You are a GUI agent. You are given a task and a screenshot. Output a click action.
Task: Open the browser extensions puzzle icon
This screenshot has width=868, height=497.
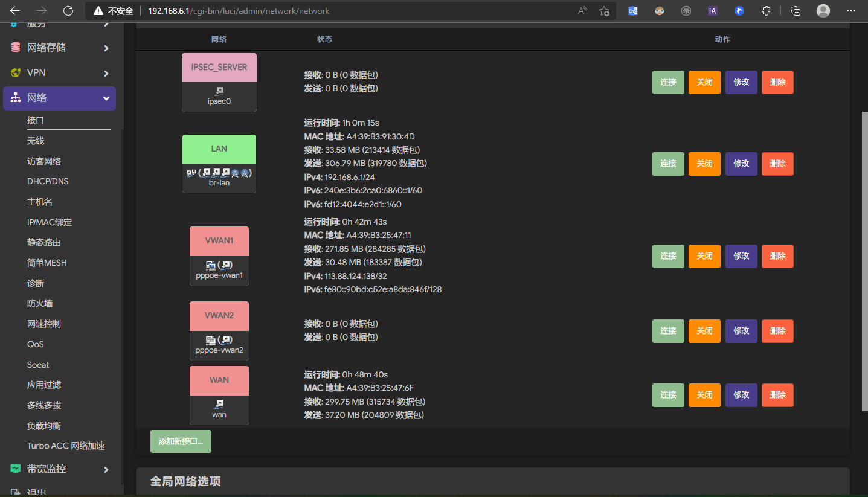766,11
